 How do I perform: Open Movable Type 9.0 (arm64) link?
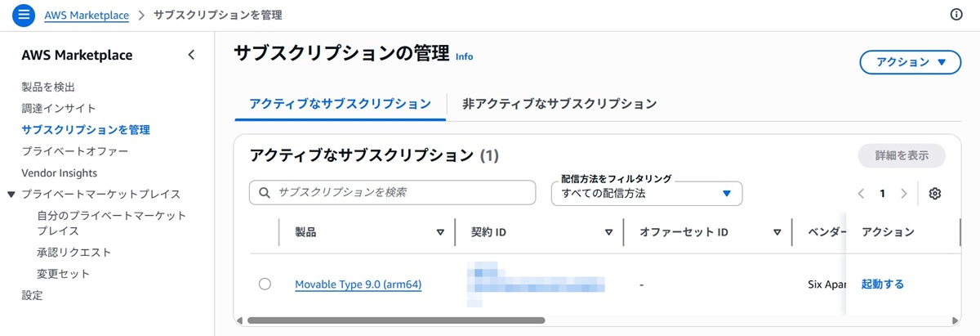[x=358, y=284]
